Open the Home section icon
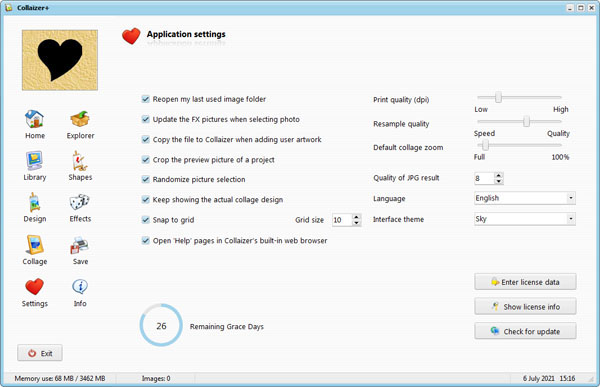This screenshot has height=387, width=600. (34, 119)
